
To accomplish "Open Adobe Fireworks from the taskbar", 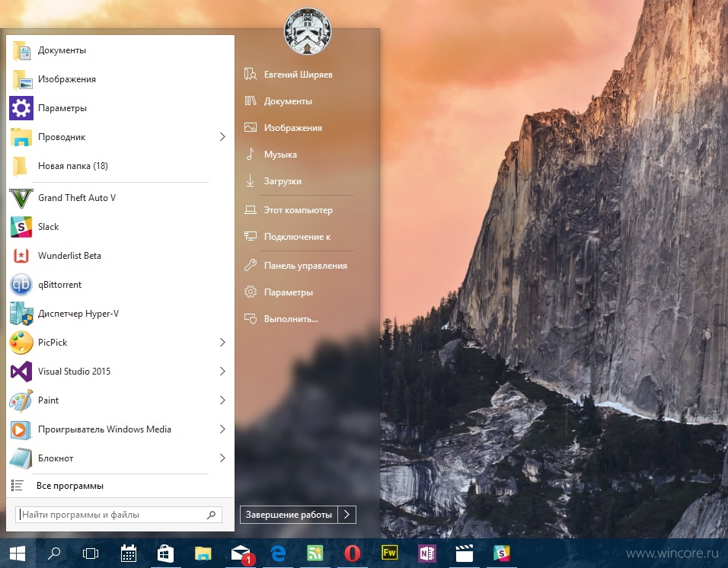I will click(390, 553).
